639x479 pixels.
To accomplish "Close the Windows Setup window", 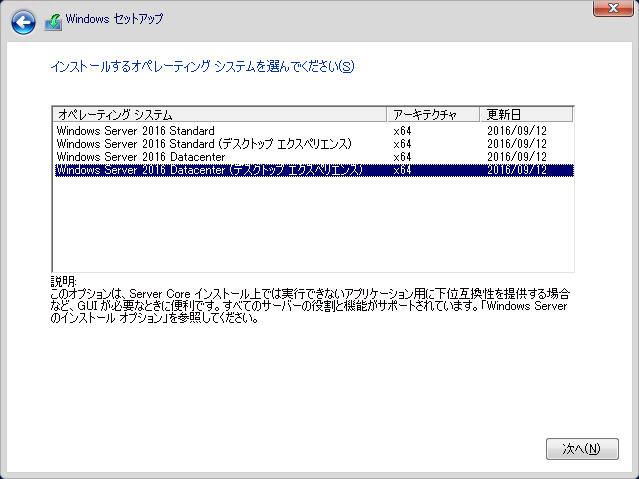I will click(613, 8).
